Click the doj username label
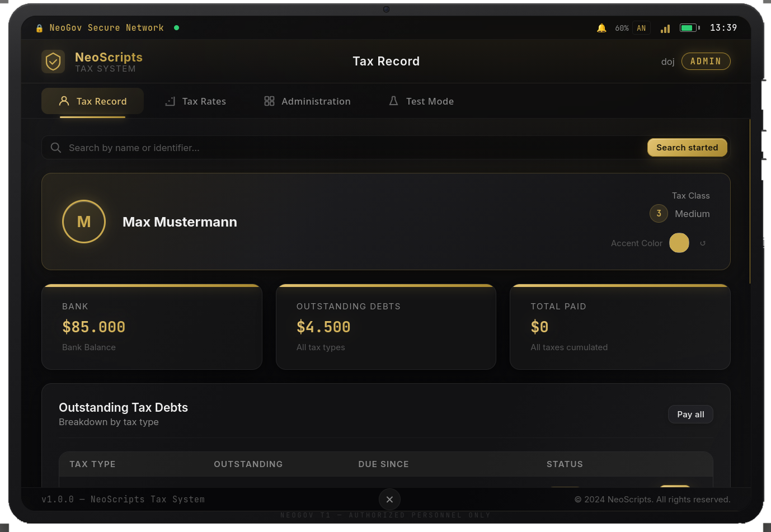 coord(667,62)
